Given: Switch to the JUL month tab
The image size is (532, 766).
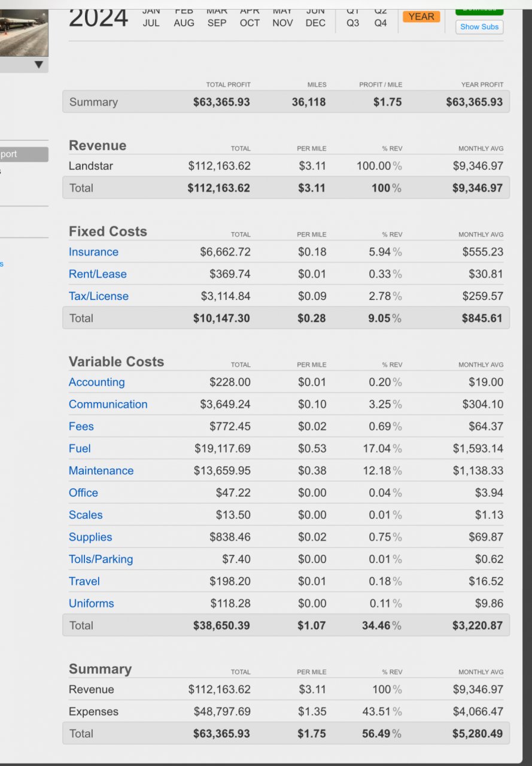Looking at the screenshot, I should pos(151,23).
